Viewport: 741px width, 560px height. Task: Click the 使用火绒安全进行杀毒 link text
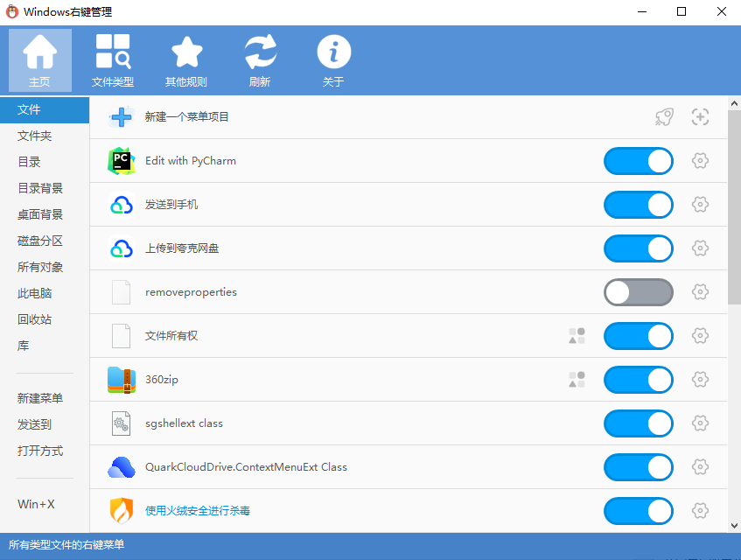coord(197,511)
